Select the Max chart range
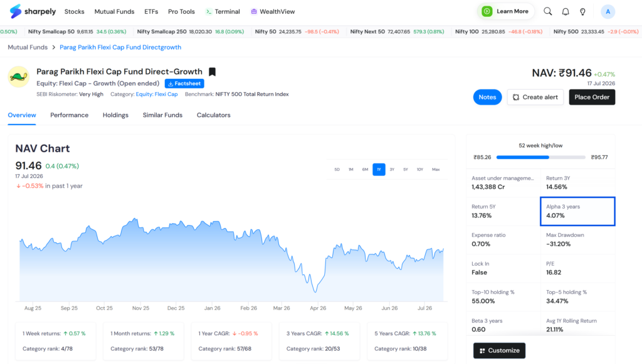This screenshot has height=364, width=642. pyautogui.click(x=436, y=169)
